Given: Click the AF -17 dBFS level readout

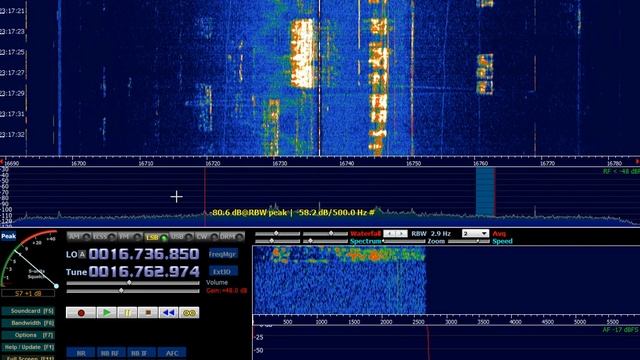Looking at the screenshot, I should 621,330.
